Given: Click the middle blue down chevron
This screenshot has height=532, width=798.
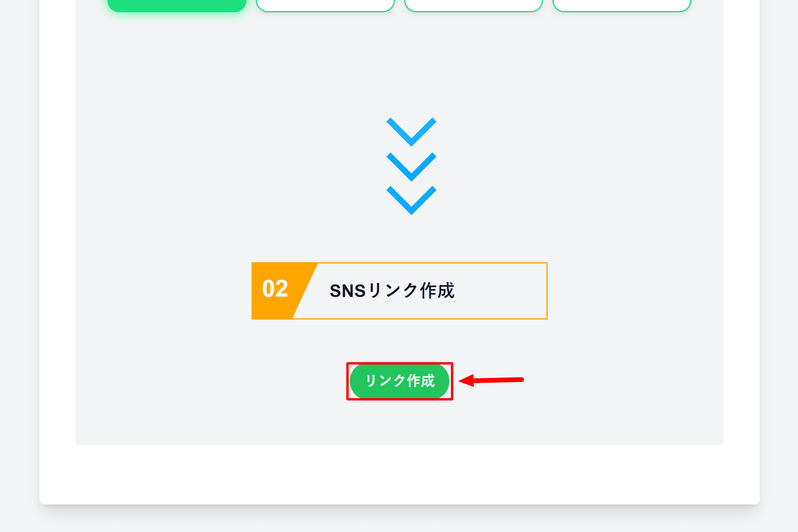Looking at the screenshot, I should click(x=411, y=167).
